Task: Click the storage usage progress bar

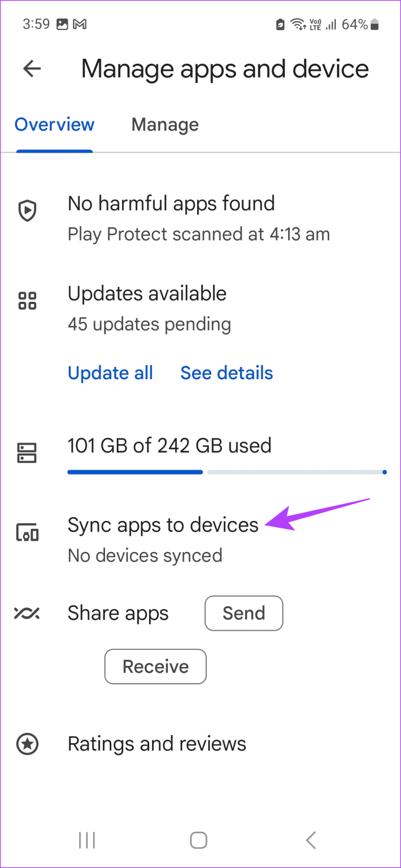Action: pos(226,472)
